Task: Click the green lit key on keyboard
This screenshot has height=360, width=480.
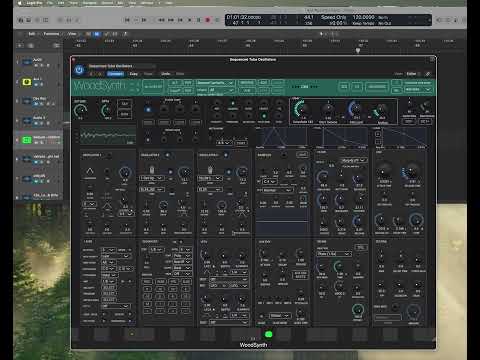Action: 268,334
